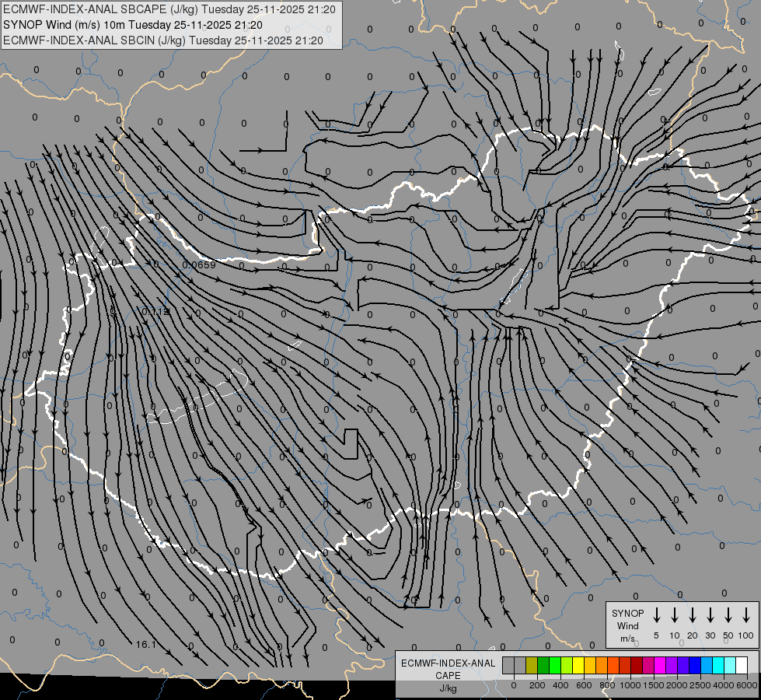Click the 6000 tick label on CAPE scale

pyautogui.click(x=747, y=685)
